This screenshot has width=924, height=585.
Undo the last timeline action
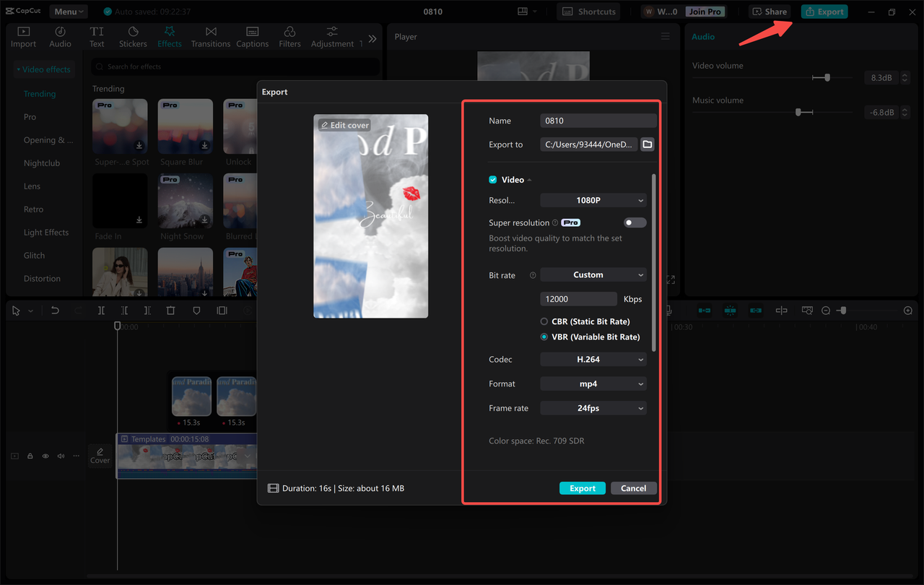[55, 311]
